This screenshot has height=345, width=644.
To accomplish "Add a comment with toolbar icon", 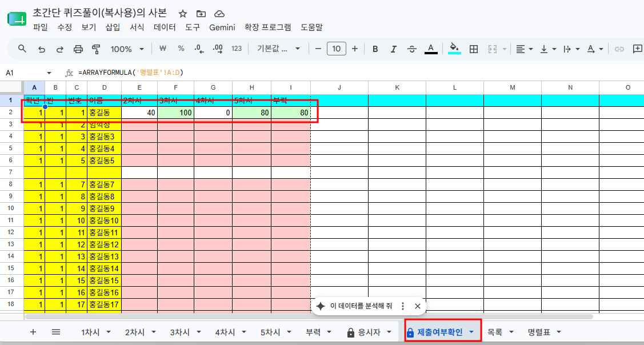I will [638, 49].
